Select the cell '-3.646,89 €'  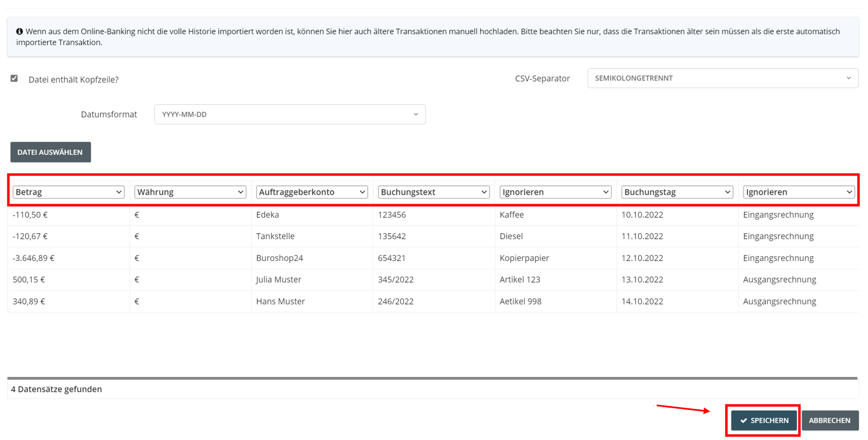pyautogui.click(x=69, y=258)
